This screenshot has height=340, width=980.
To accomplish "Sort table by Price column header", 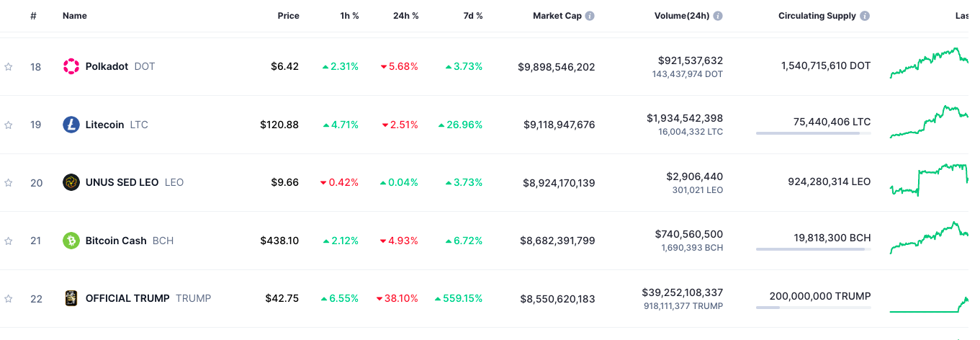I will coord(288,16).
